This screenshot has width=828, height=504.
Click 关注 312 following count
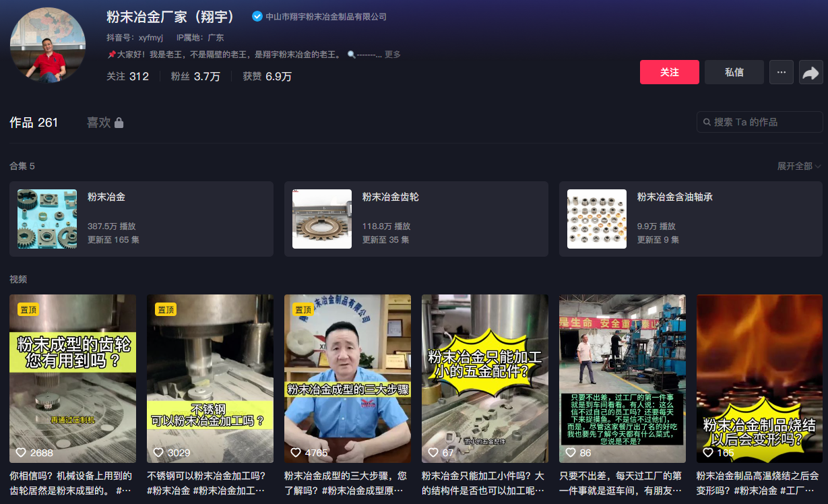pyautogui.click(x=127, y=77)
